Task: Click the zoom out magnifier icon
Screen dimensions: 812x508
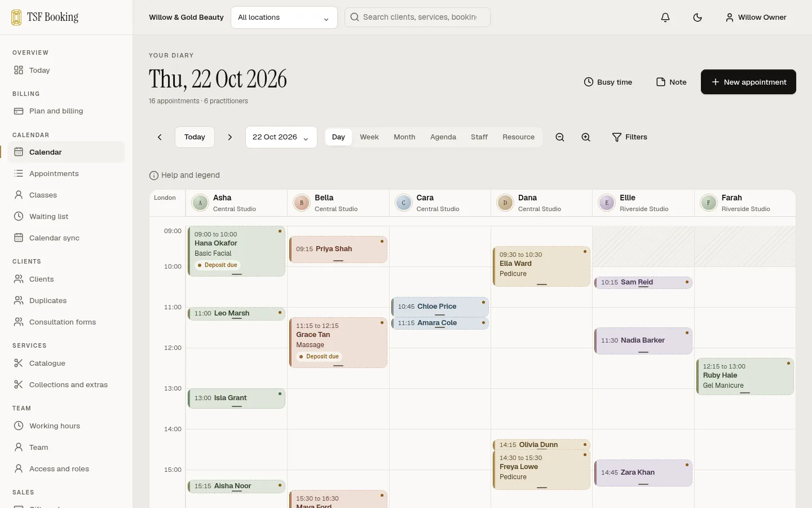Action: 560,137
